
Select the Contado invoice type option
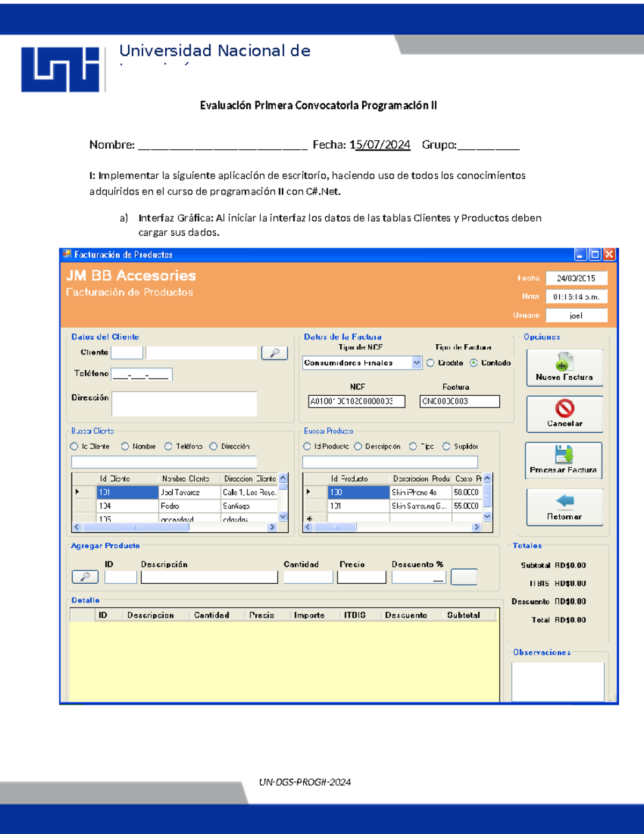(x=473, y=363)
